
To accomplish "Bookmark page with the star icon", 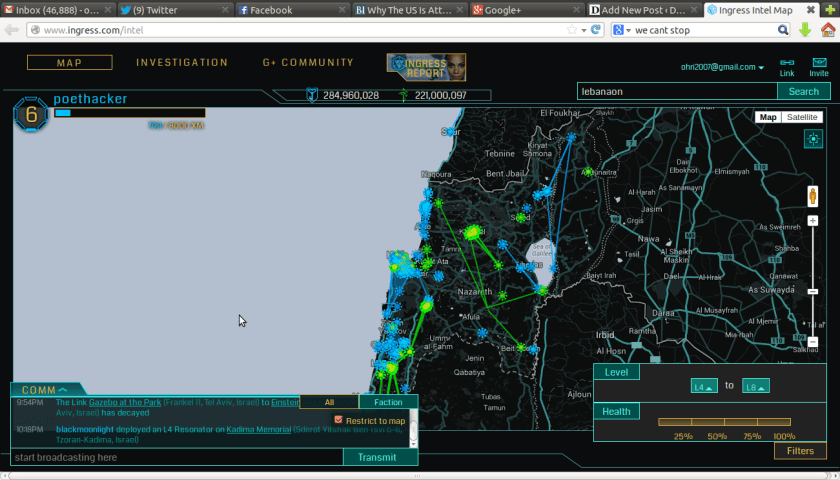I will coord(572,30).
